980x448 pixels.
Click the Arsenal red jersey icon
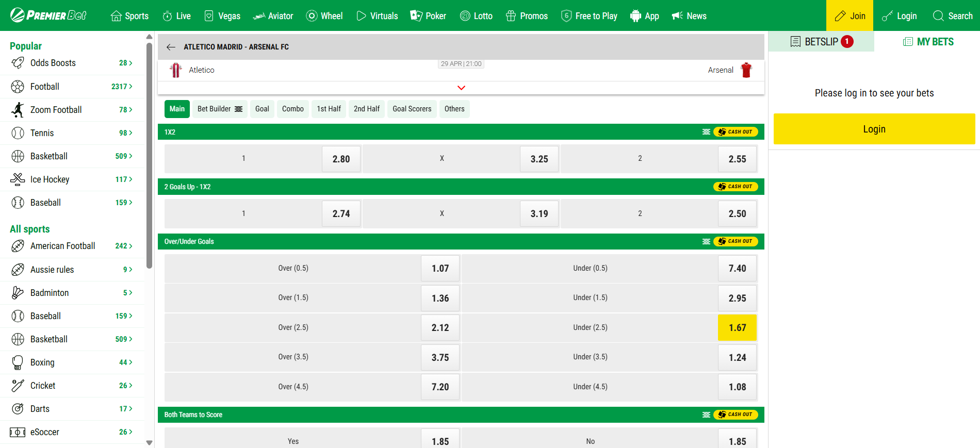(x=746, y=70)
